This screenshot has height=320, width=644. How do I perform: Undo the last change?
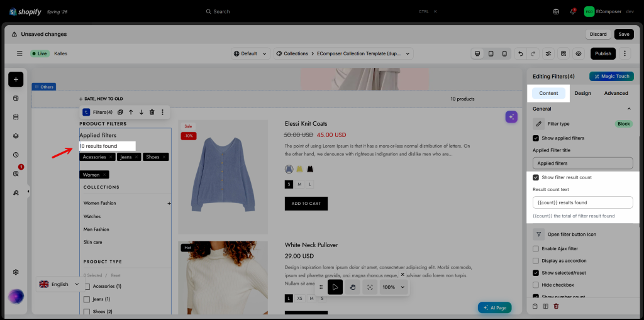521,53
